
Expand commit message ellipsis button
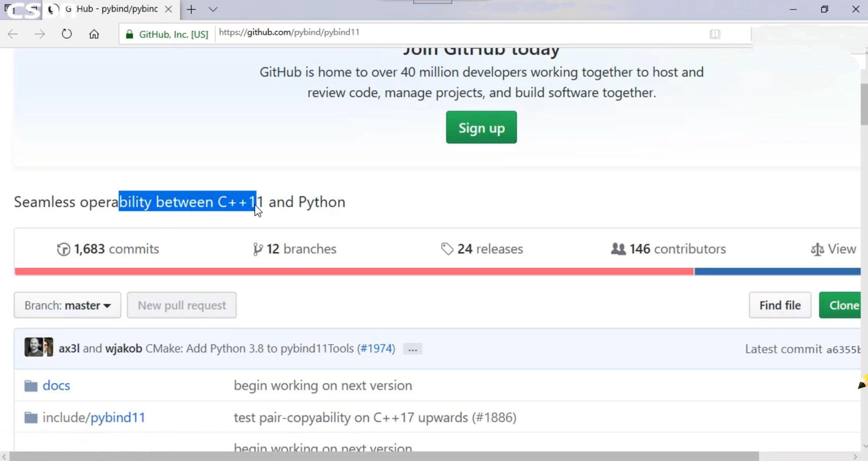[x=412, y=349]
